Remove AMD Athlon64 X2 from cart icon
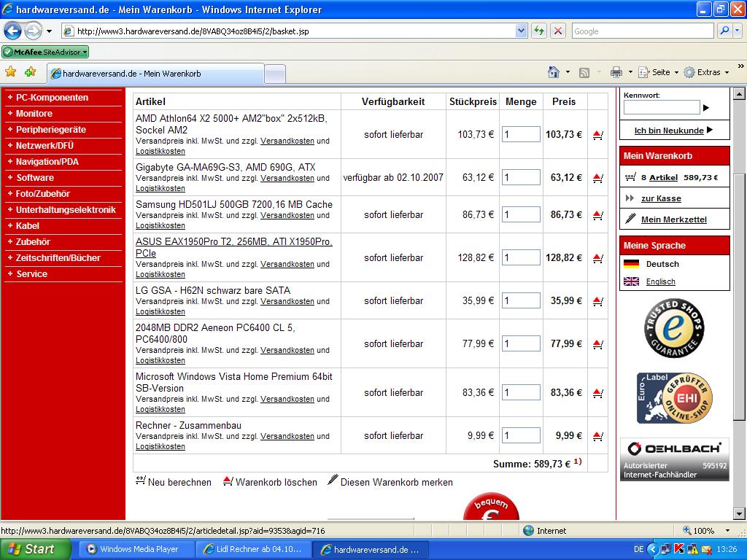 598,135
